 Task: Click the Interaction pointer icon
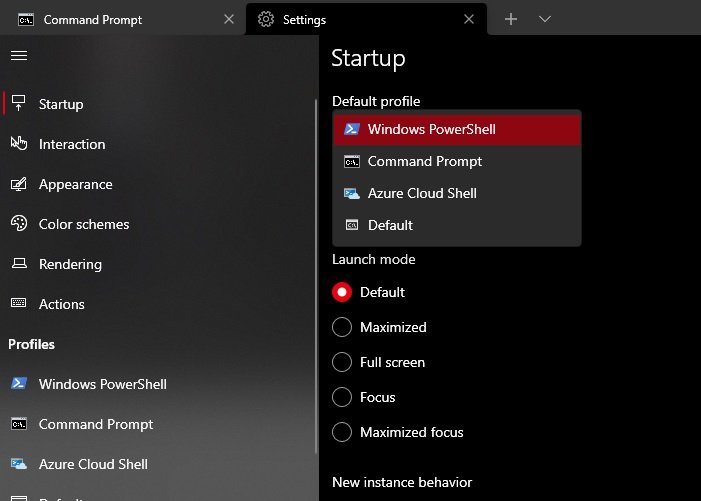pyautogui.click(x=18, y=144)
